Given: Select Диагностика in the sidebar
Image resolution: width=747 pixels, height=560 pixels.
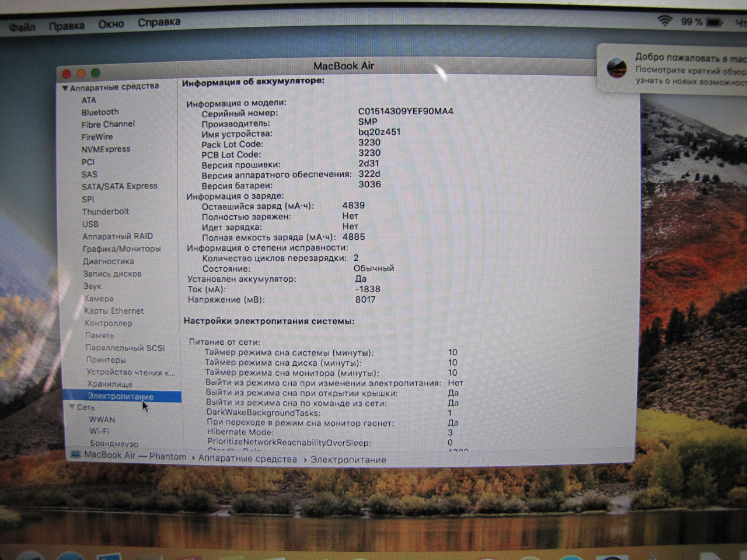Looking at the screenshot, I should pos(109,261).
